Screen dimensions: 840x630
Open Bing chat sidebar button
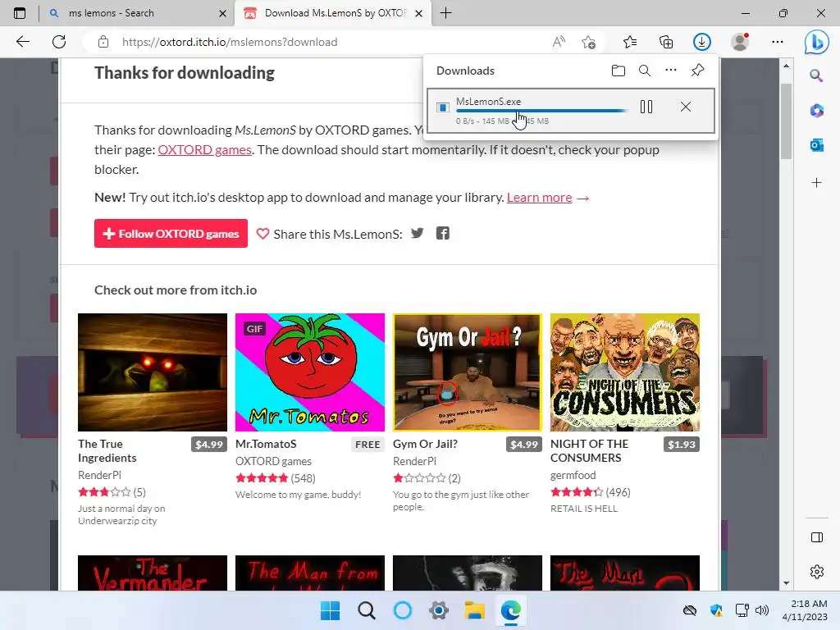click(816, 42)
